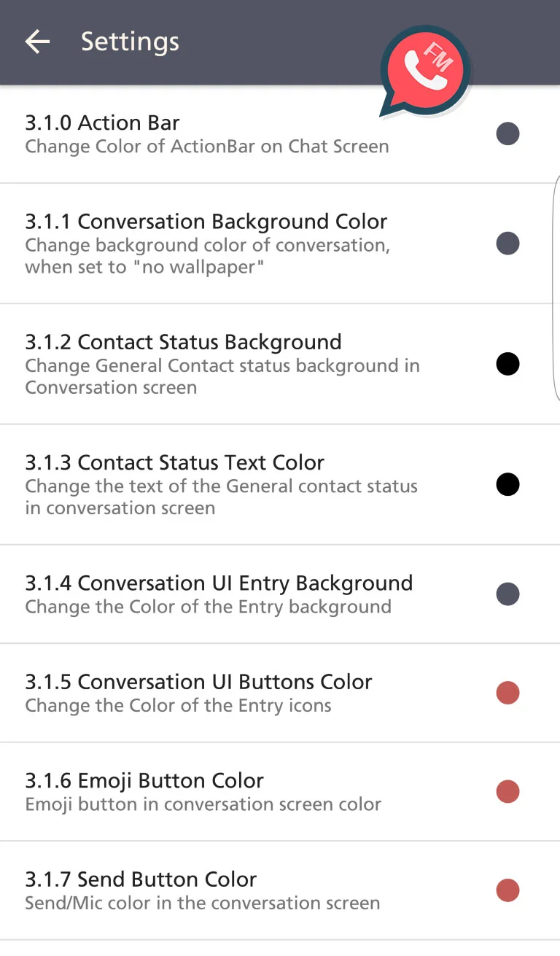
Task: Select Contact Status Text Color swatch
Action: click(x=507, y=484)
